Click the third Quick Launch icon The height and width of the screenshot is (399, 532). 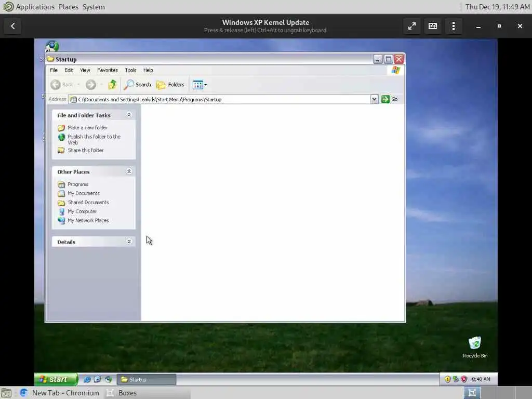tap(108, 379)
